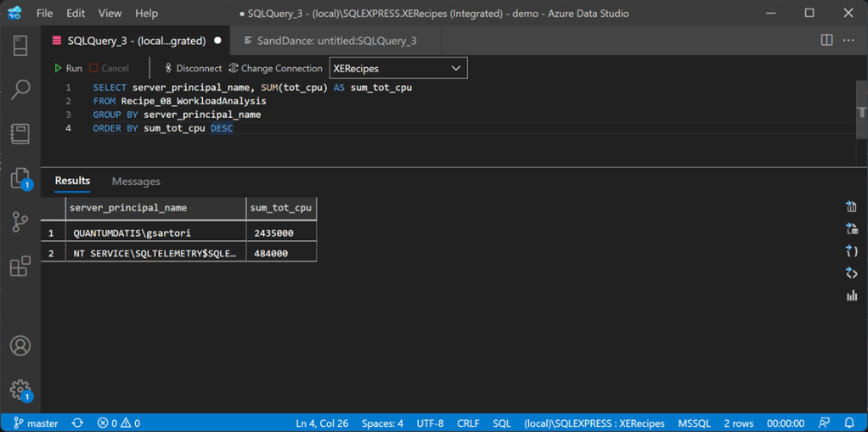Image resolution: width=868 pixels, height=432 pixels.
Task: Open the Connections panel in activity bar
Action: 20,45
